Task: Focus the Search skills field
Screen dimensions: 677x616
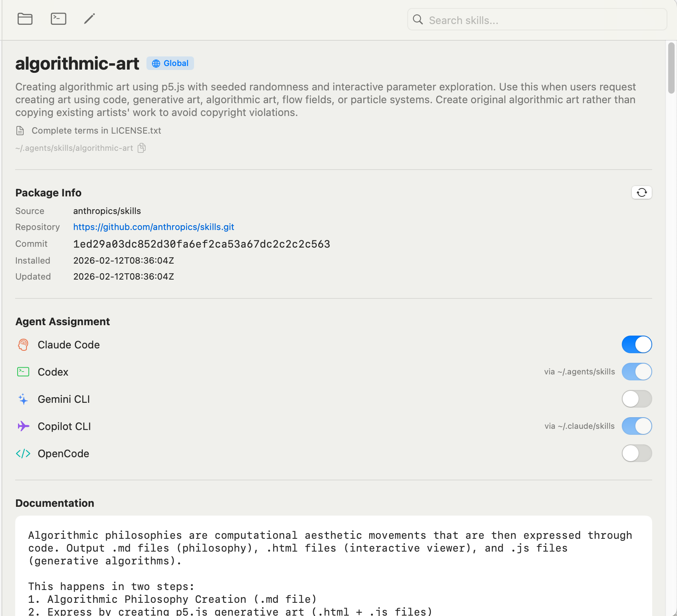Action: click(x=537, y=20)
